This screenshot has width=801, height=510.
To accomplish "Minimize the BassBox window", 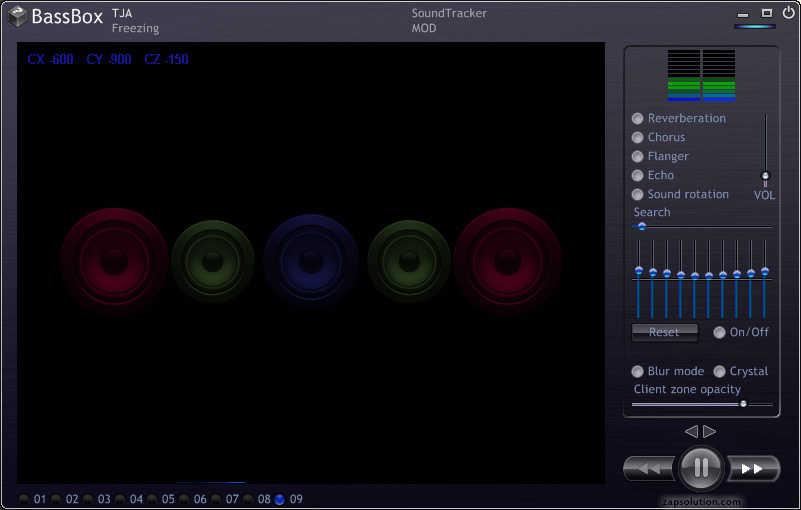I will 743,15.
